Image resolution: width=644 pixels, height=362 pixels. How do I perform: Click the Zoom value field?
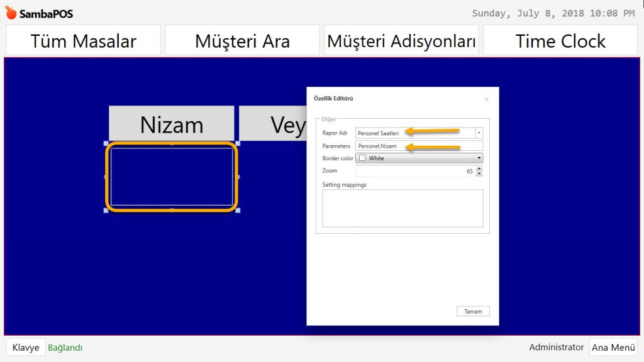coord(415,171)
